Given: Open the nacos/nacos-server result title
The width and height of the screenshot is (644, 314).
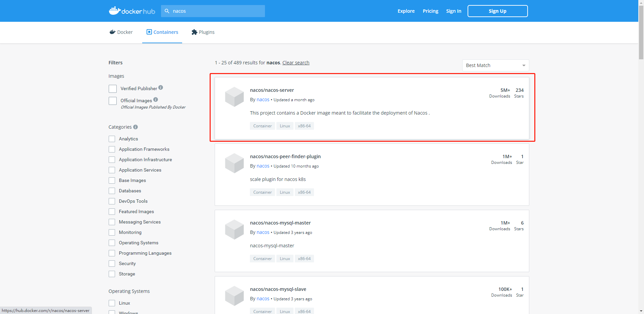Looking at the screenshot, I should pyautogui.click(x=272, y=90).
